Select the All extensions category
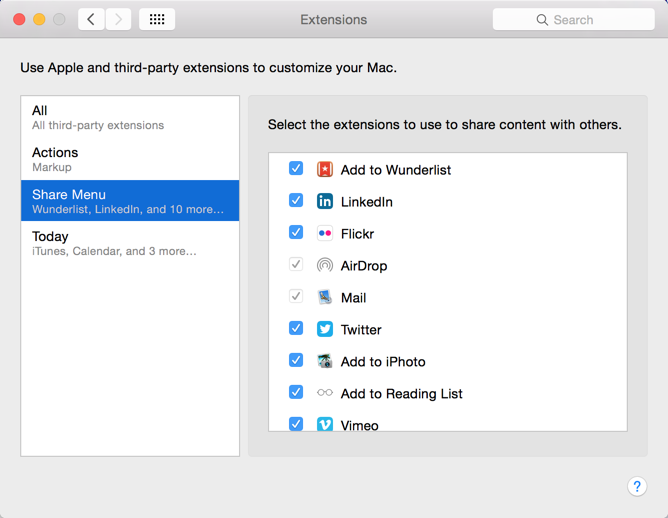The height and width of the screenshot is (518, 668). pos(130,117)
